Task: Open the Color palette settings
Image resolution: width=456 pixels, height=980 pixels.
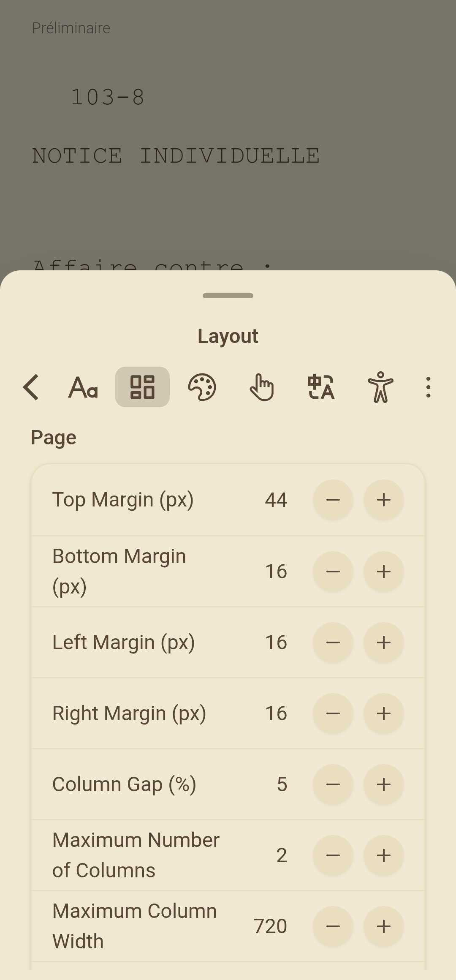Action: [x=202, y=387]
